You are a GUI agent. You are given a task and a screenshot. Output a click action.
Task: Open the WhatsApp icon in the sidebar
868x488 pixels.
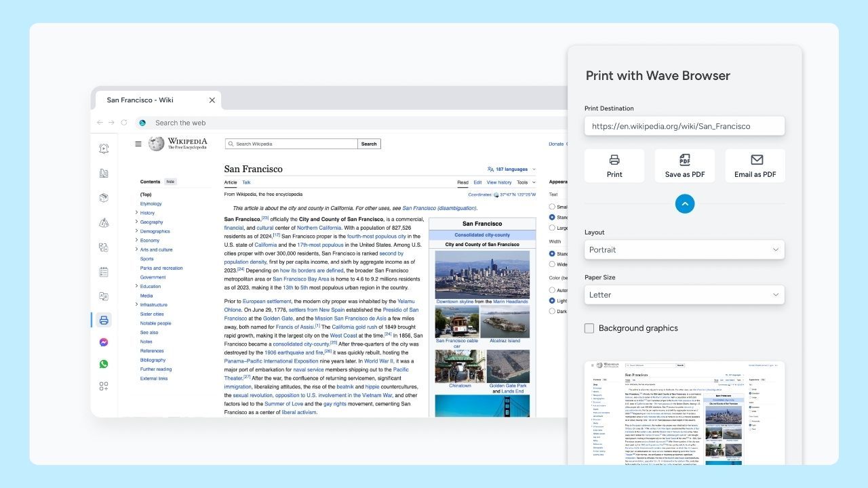point(104,364)
